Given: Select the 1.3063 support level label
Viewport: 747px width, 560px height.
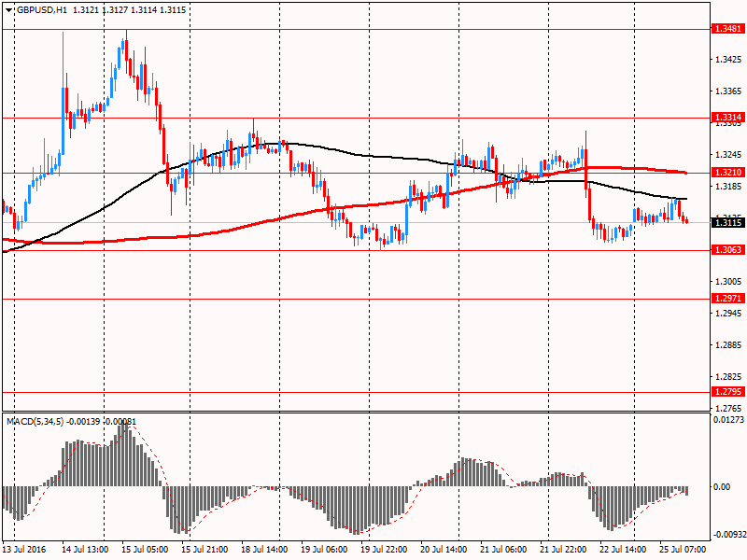Looking at the screenshot, I should tap(728, 249).
